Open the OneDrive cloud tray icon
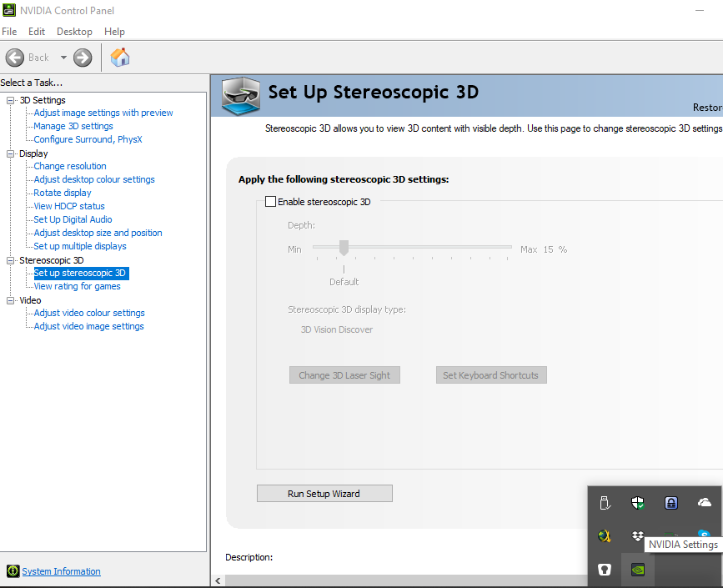 tap(704, 503)
